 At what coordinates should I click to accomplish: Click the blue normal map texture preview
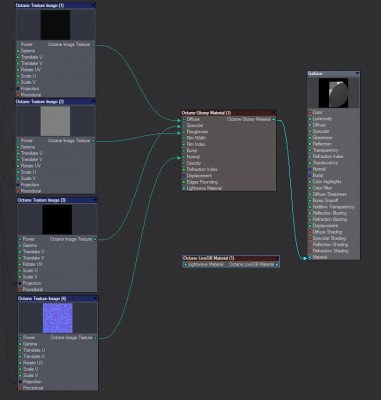pos(58,318)
